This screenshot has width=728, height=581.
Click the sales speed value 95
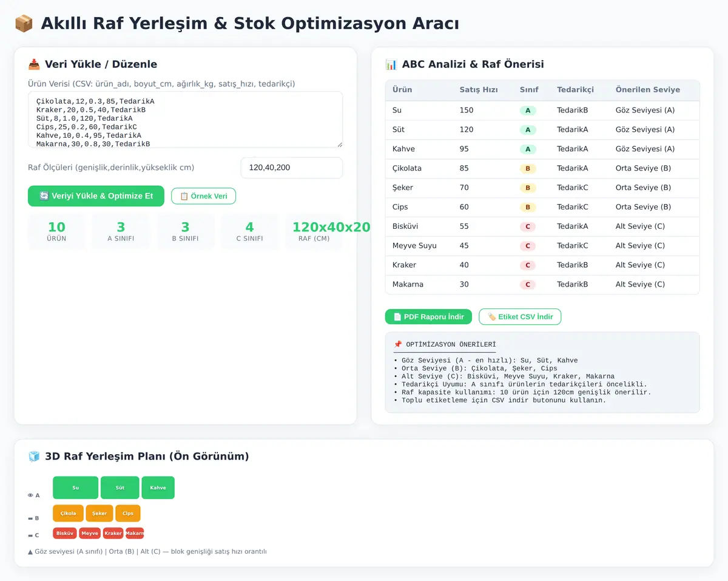click(x=464, y=149)
